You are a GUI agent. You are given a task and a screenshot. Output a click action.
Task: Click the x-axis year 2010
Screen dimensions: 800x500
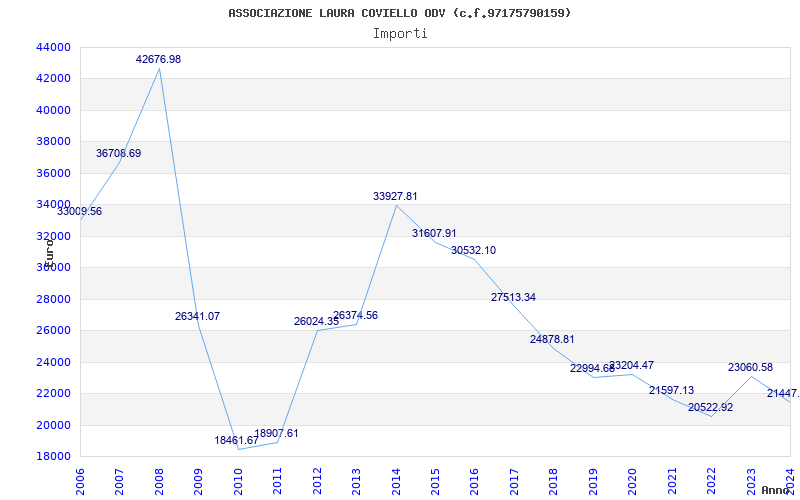(238, 482)
